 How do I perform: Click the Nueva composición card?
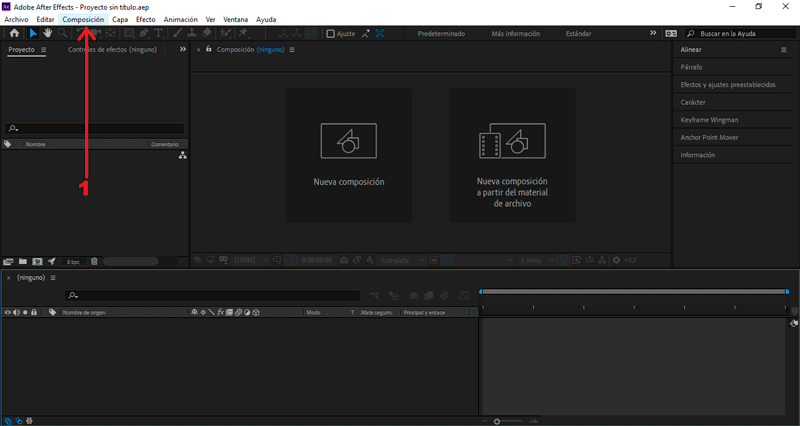pos(348,155)
